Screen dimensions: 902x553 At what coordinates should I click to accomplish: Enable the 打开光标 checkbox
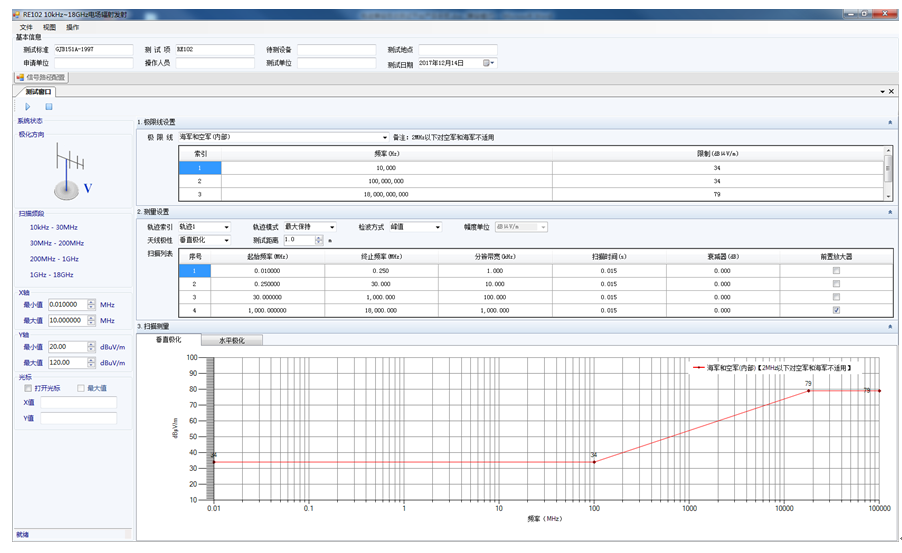pos(28,388)
